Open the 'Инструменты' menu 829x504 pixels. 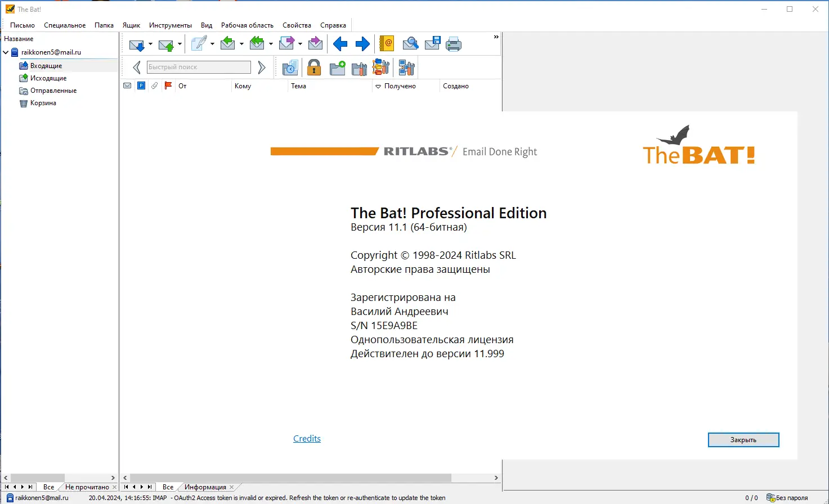[x=171, y=25]
